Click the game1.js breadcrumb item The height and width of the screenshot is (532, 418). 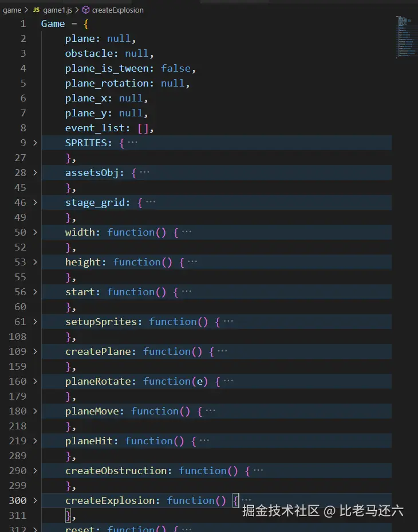57,10
